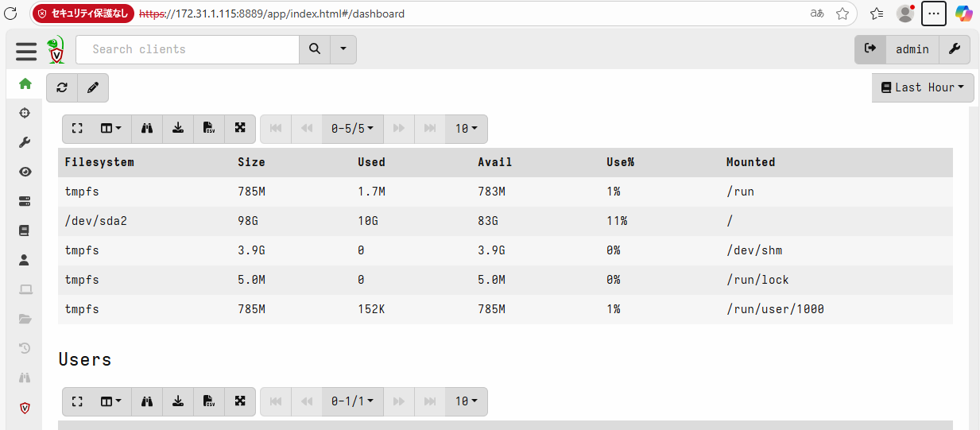Image resolution: width=980 pixels, height=430 pixels.
Task: Fullscreen the Users table with the corner-brackets icon
Action: [77, 401]
